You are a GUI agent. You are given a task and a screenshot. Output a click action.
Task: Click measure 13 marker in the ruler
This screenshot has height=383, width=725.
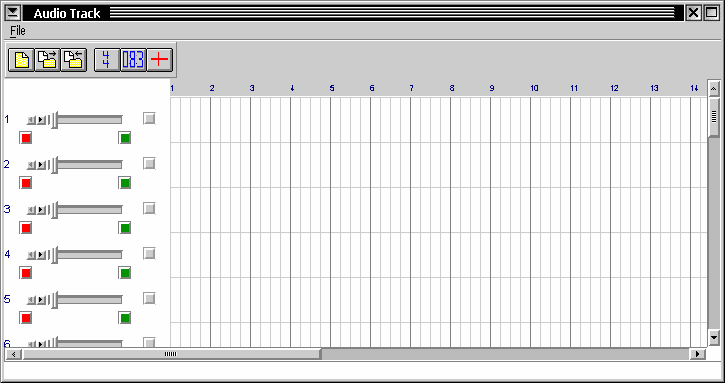[x=654, y=88]
